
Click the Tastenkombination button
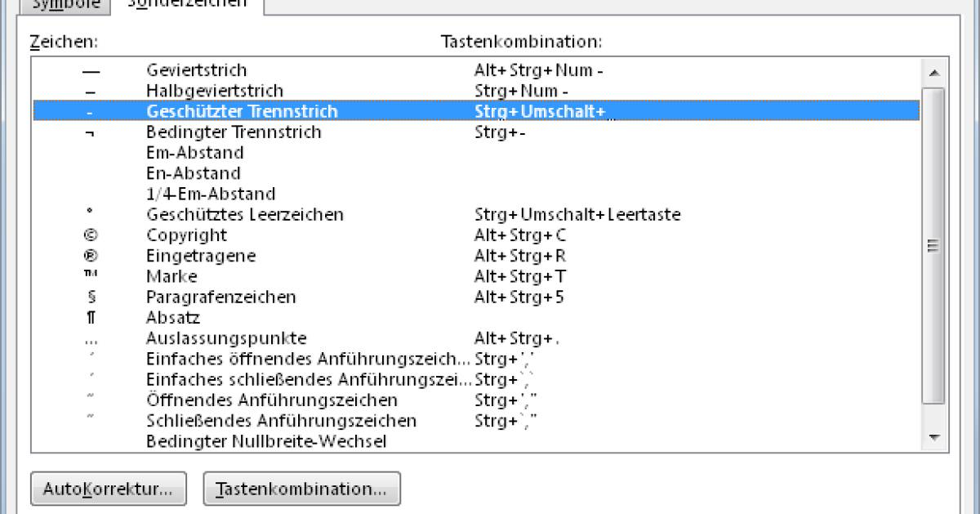pos(301,489)
